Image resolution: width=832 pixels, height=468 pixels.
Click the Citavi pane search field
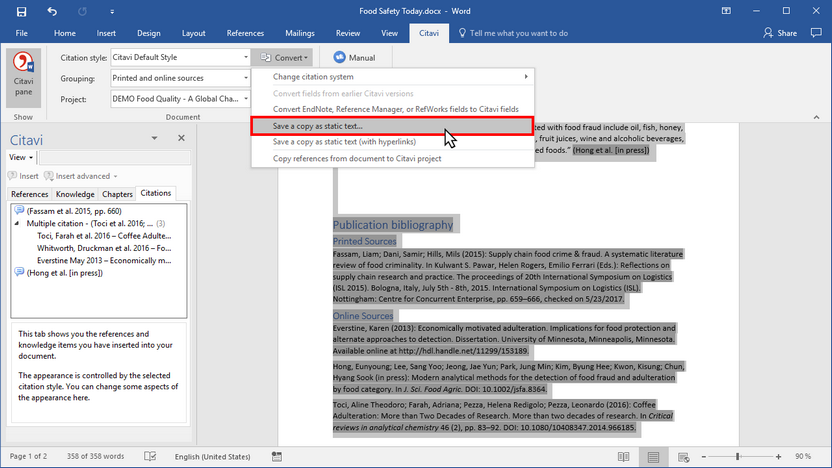tap(115, 158)
